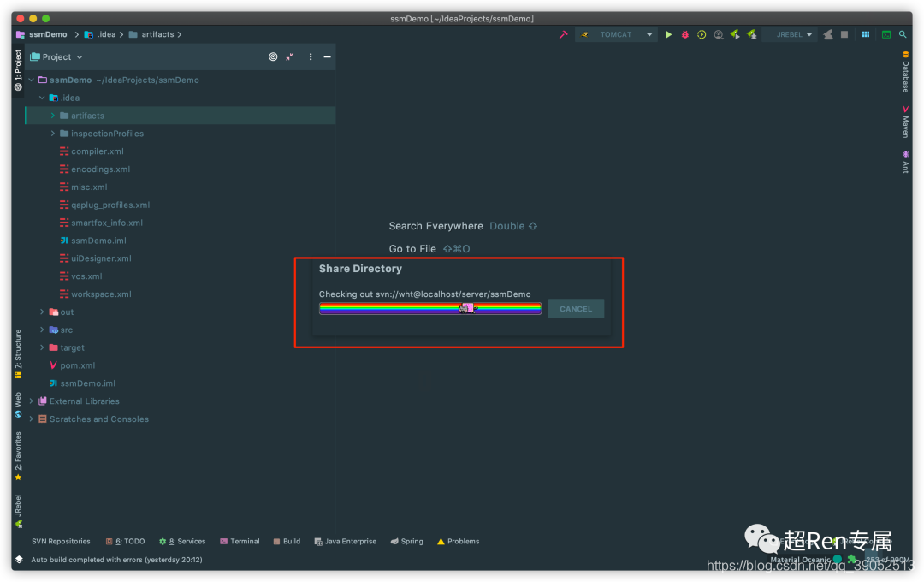Screen dimensions: 924x582
Task: Click the locate target icon in Project panel
Action: click(x=273, y=57)
